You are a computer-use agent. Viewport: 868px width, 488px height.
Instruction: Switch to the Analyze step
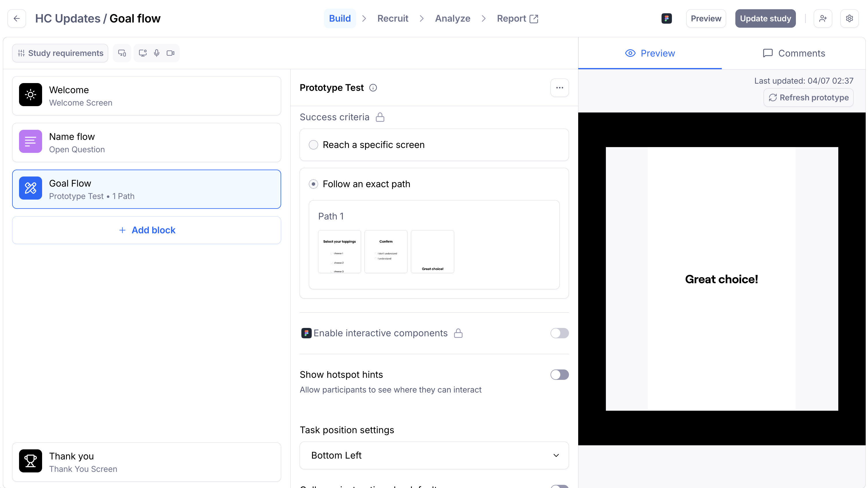[452, 18]
